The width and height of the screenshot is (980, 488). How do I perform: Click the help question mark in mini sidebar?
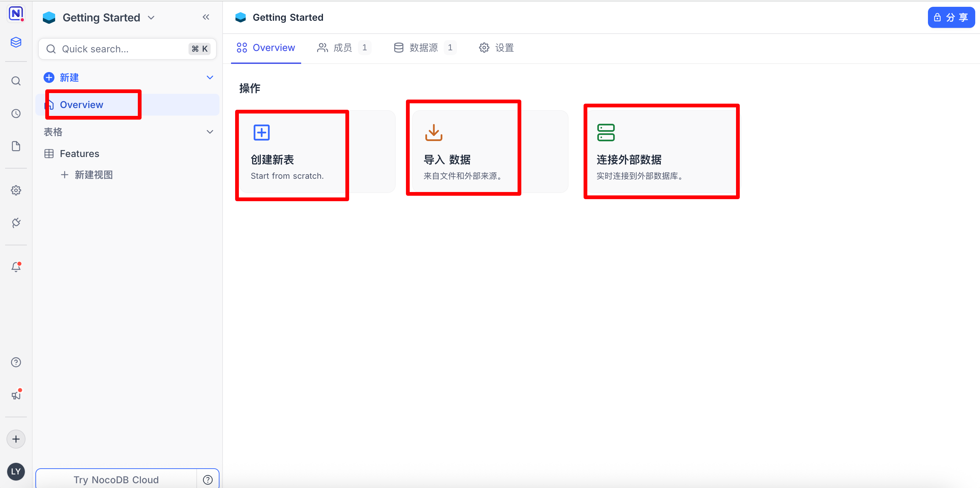16,362
